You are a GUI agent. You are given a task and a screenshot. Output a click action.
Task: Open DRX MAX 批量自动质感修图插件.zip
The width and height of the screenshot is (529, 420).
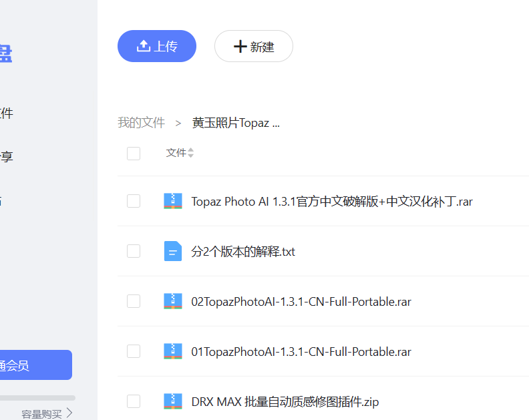285,402
